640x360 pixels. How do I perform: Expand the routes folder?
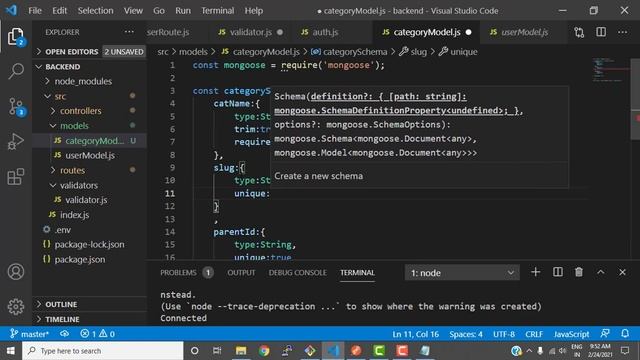(x=72, y=170)
